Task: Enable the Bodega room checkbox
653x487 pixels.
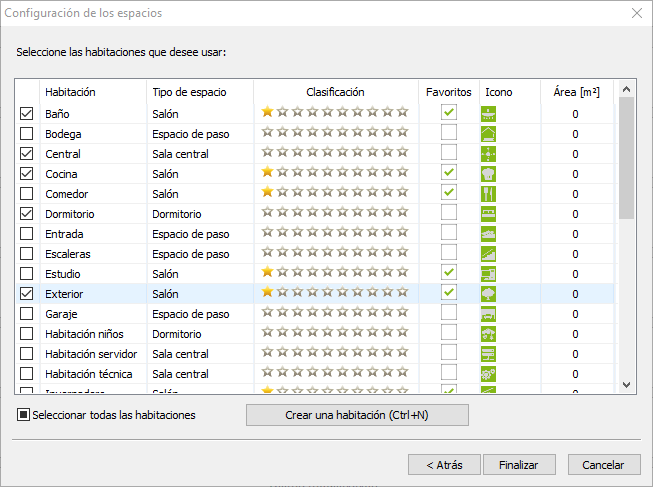Action: click(27, 134)
